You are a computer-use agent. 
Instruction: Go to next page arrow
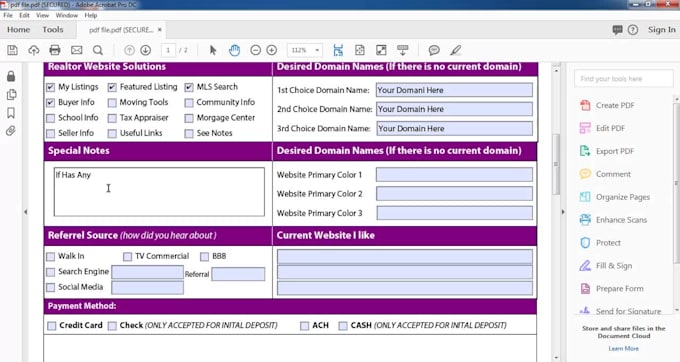(146, 50)
